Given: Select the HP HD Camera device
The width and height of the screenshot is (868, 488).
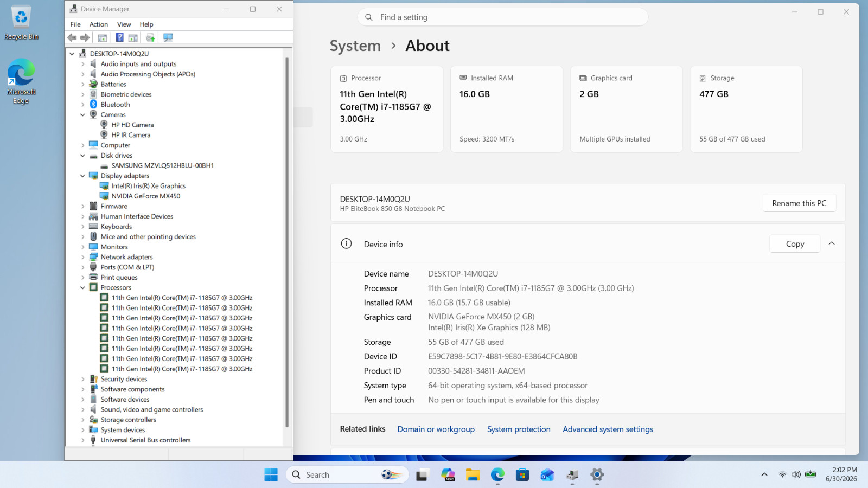Looking at the screenshot, I should pos(132,125).
